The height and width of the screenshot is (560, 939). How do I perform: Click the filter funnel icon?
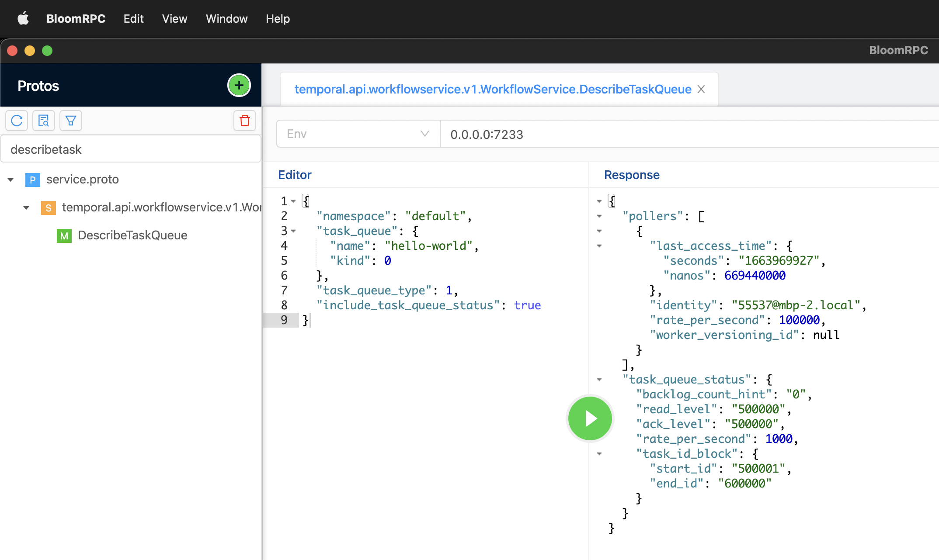(71, 121)
